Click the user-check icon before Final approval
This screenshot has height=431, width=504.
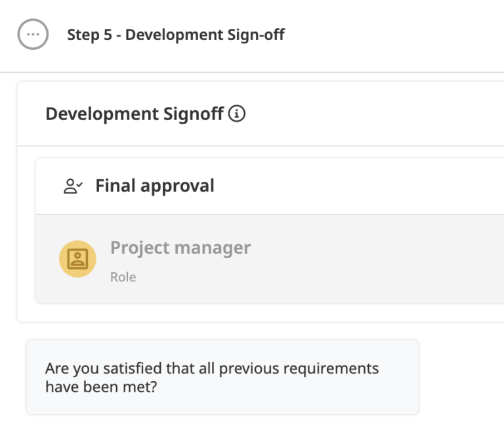pyautogui.click(x=73, y=186)
